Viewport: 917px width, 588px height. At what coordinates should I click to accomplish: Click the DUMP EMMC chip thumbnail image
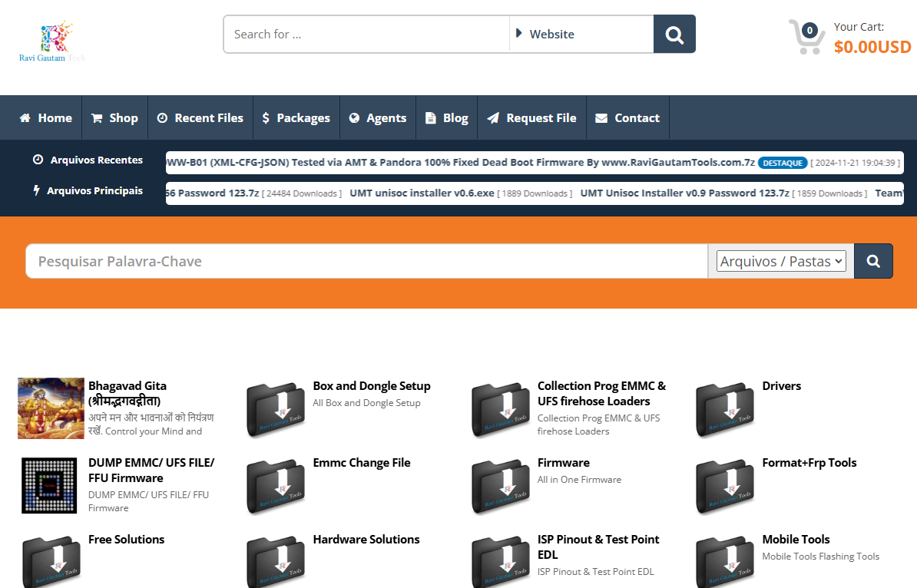click(x=49, y=486)
